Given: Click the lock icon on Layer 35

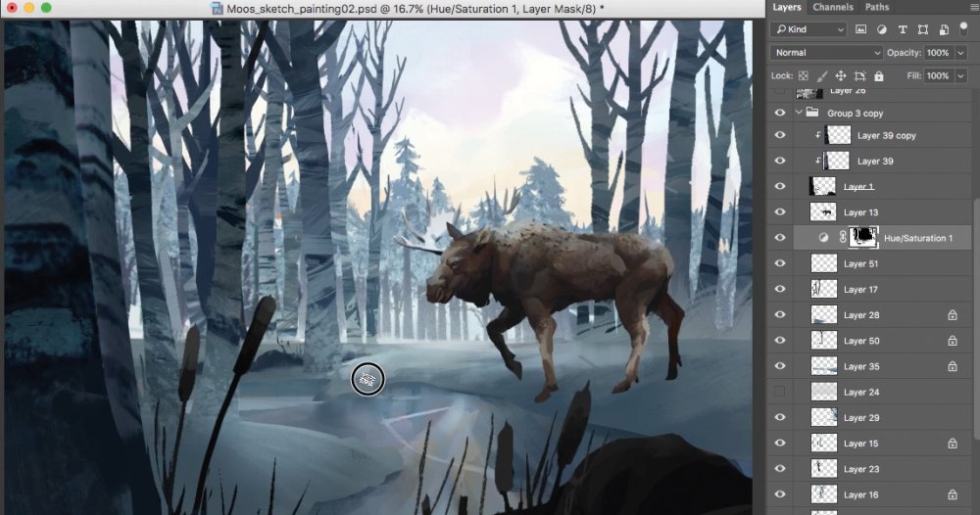Looking at the screenshot, I should coord(952,366).
